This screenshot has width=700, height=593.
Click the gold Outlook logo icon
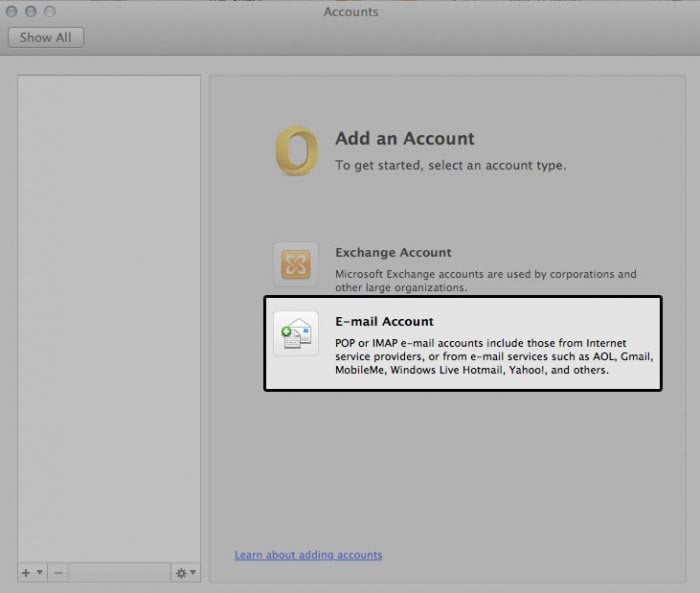point(296,151)
